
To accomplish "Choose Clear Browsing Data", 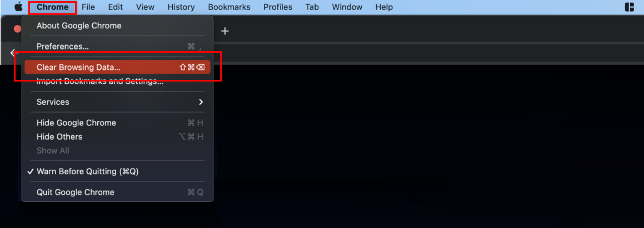I will (117, 67).
